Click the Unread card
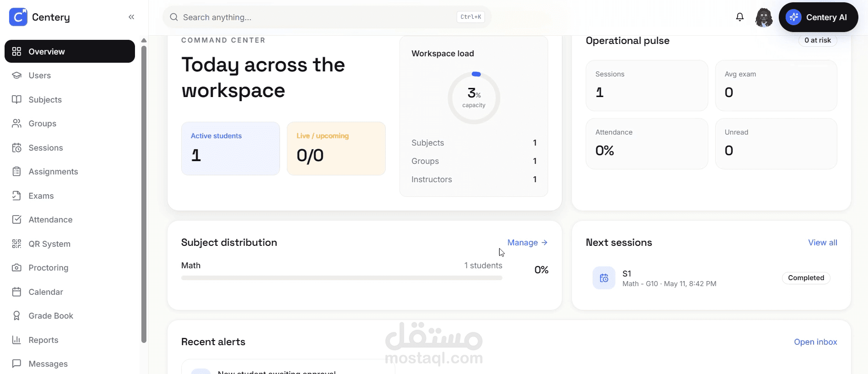Viewport: 868px width, 374px height. 776,144
